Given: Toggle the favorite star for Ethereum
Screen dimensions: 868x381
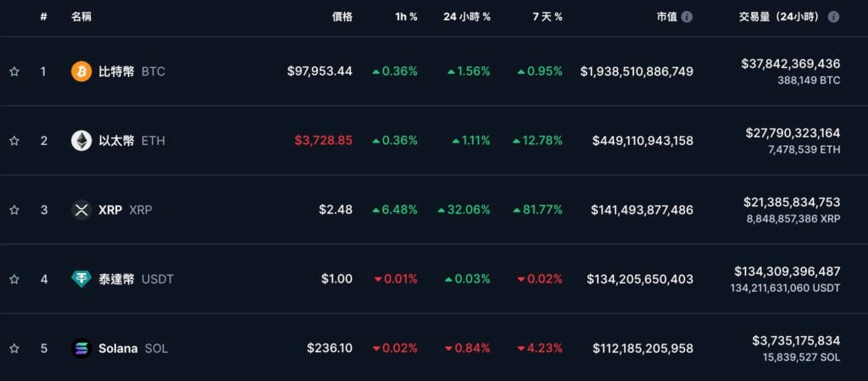Looking at the screenshot, I should [14, 141].
